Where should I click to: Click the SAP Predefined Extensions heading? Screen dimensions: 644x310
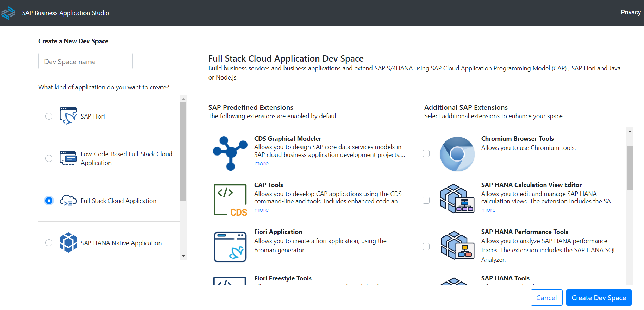251,107
